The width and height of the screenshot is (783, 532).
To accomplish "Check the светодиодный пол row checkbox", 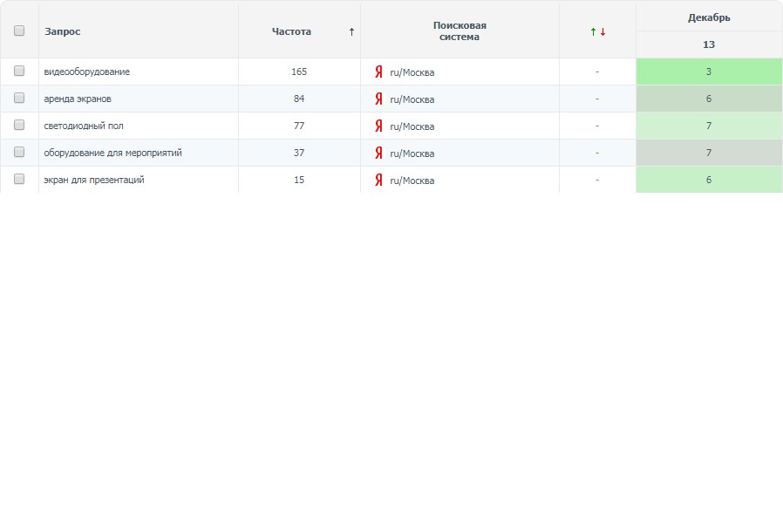I will [x=19, y=126].
